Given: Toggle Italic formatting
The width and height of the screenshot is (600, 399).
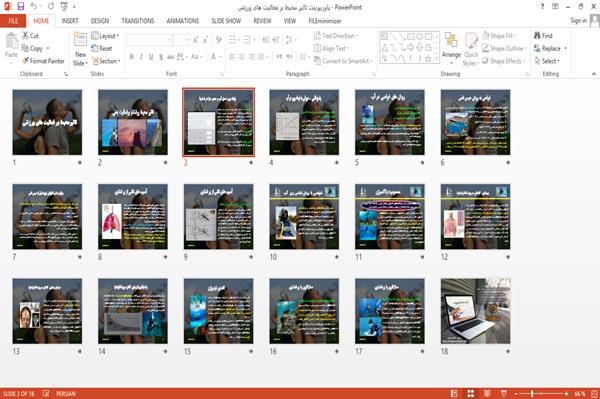Looking at the screenshot, I should pos(141,57).
